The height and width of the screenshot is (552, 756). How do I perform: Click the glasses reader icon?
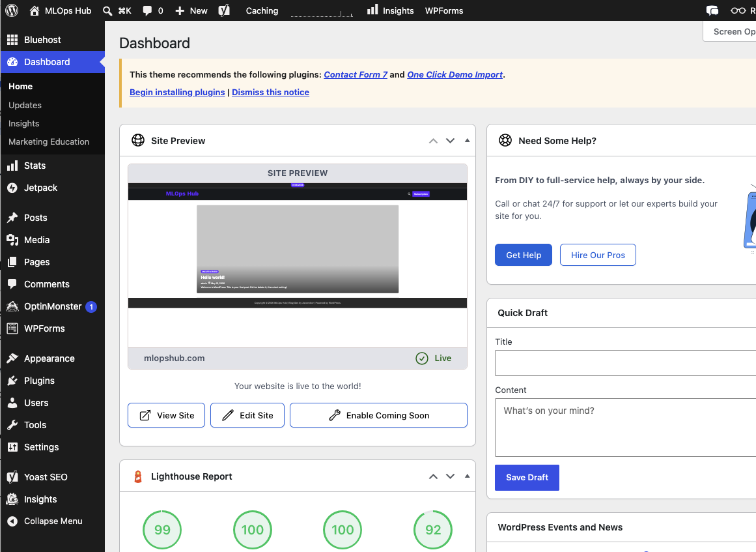738,10
